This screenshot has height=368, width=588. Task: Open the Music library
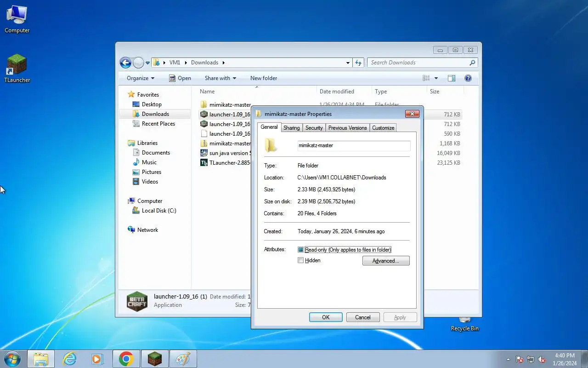pyautogui.click(x=149, y=162)
